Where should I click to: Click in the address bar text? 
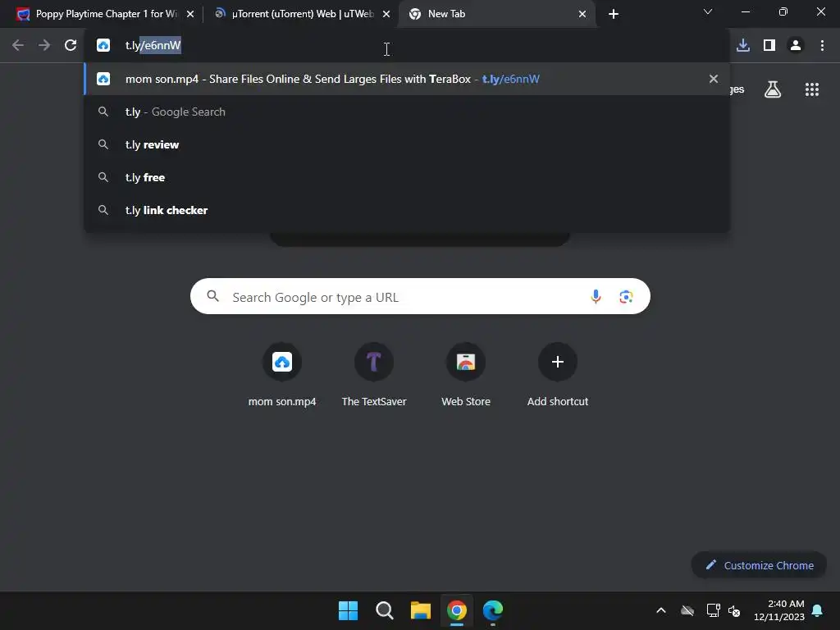153,46
